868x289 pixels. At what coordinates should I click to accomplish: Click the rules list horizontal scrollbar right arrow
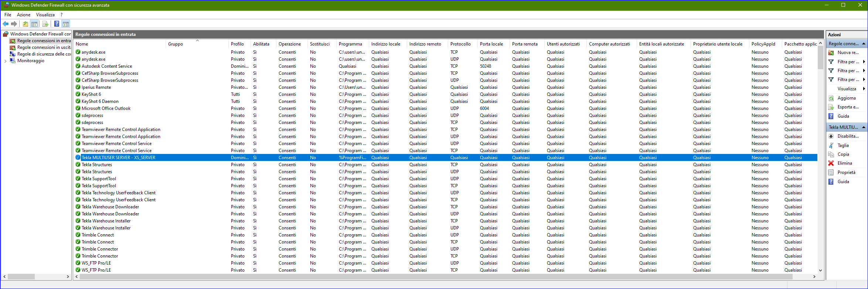[814, 276]
